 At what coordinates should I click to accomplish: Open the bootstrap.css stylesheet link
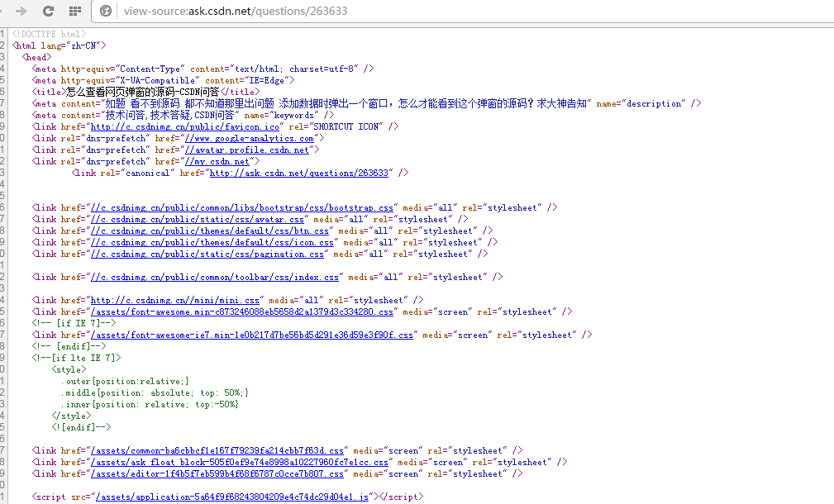point(242,208)
